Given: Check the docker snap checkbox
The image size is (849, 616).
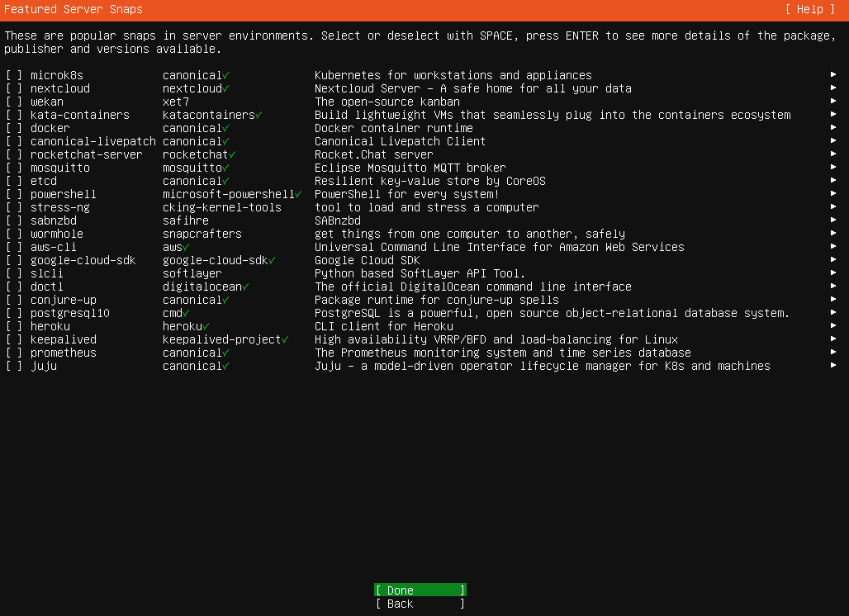Looking at the screenshot, I should pyautogui.click(x=14, y=128).
